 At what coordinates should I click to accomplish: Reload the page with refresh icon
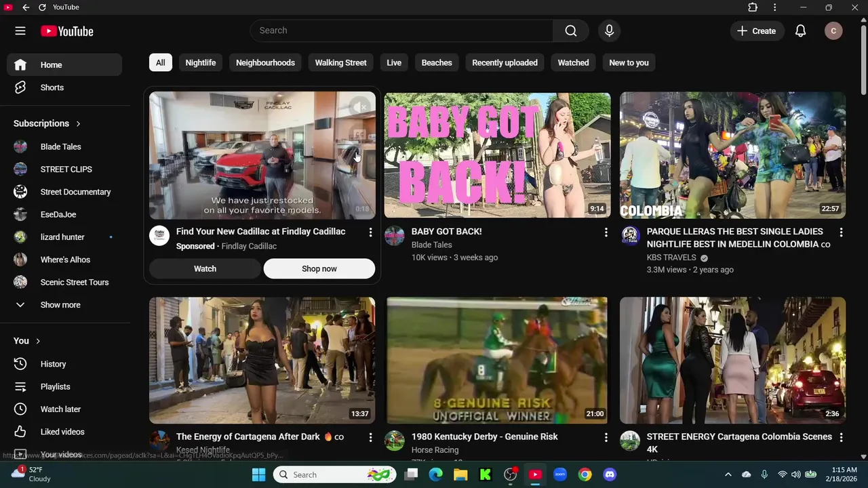[x=42, y=7]
